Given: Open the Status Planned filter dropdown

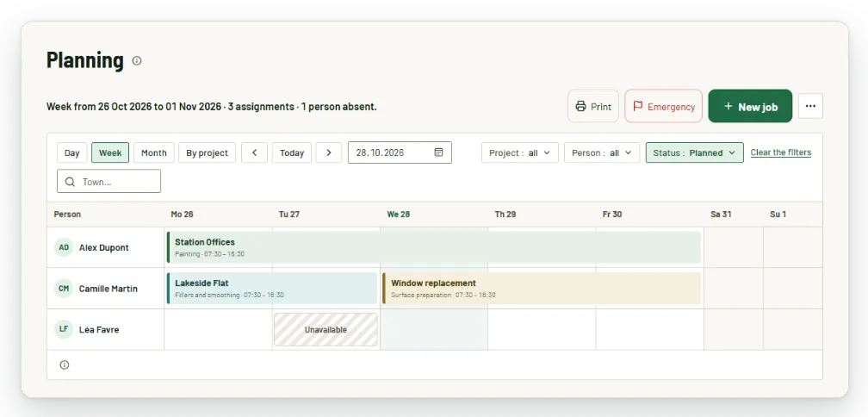Looking at the screenshot, I should [x=695, y=152].
